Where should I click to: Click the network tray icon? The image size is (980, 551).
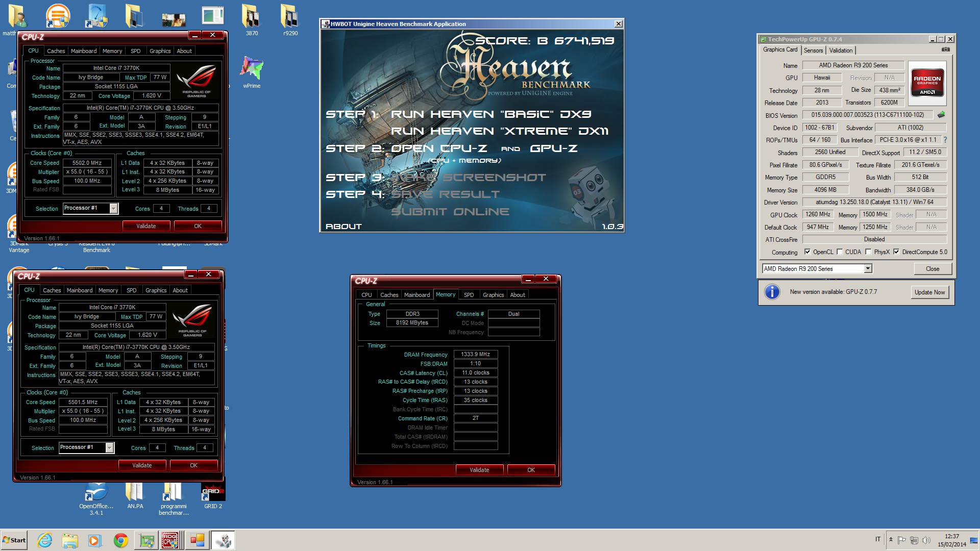[x=914, y=540]
